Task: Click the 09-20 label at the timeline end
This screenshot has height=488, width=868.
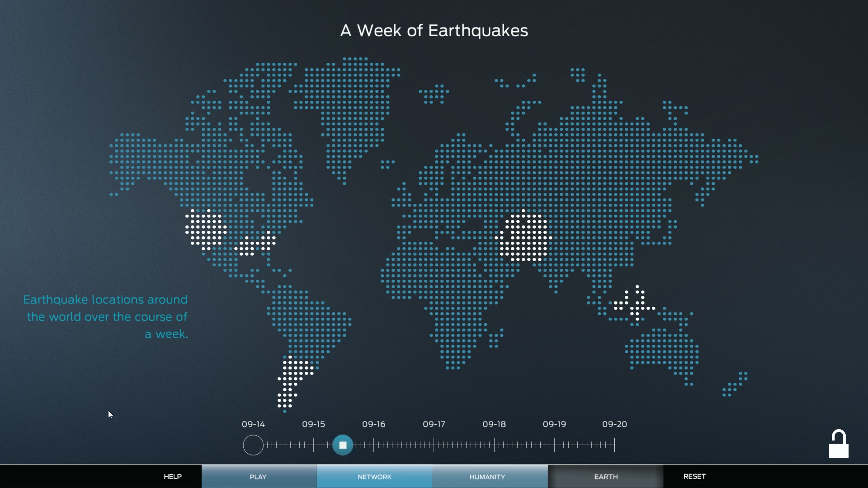Action: [614, 424]
